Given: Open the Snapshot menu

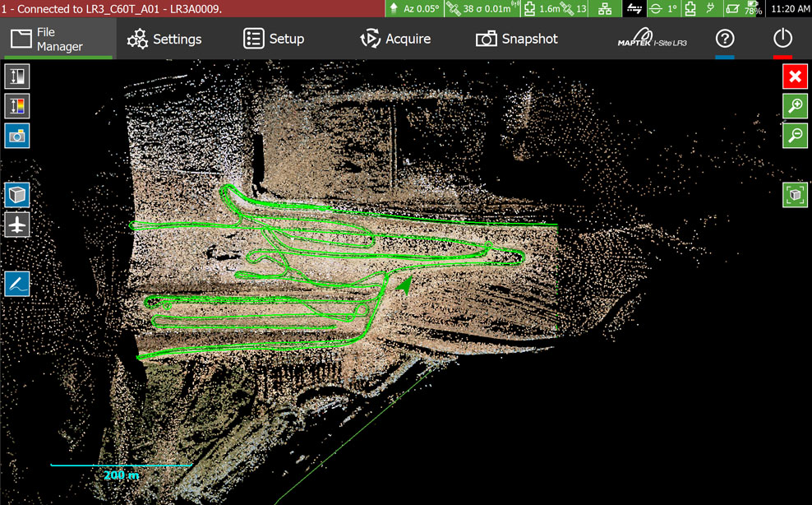Looking at the screenshot, I should pyautogui.click(x=517, y=39).
